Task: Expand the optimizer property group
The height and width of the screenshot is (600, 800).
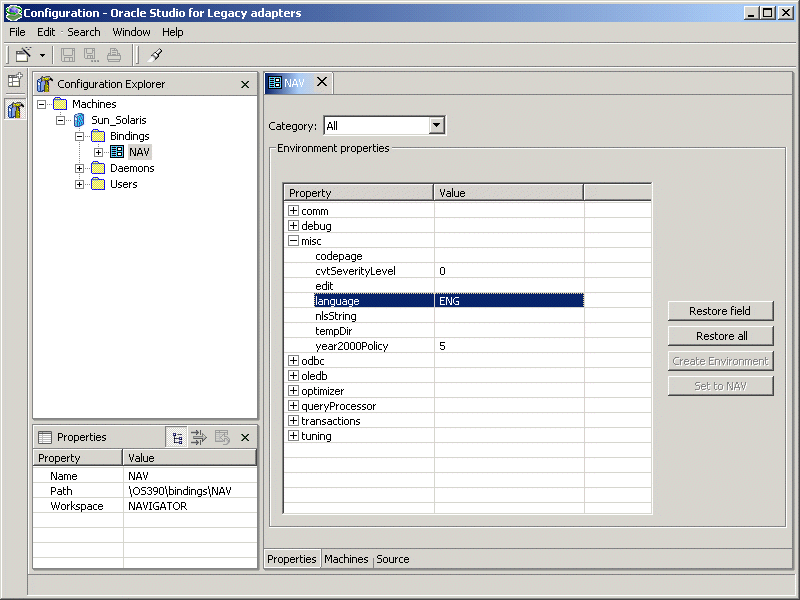Action: coord(293,391)
